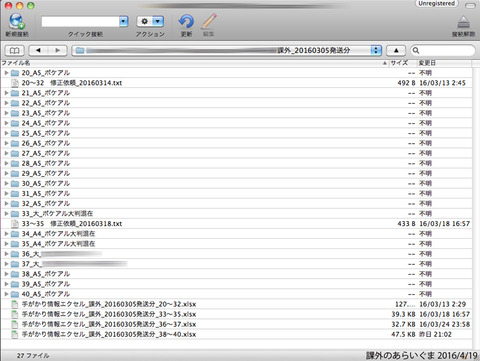480x361 pixels.
Task: Select the 32_A5 folder icon
Action: coord(15,204)
